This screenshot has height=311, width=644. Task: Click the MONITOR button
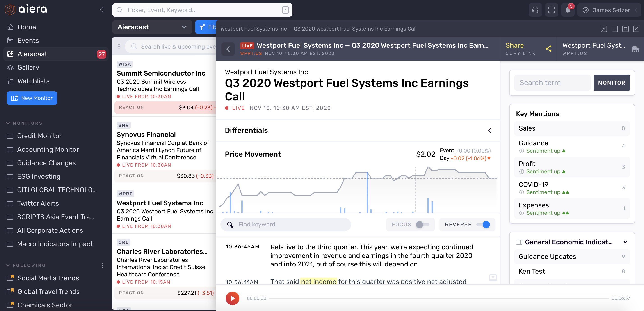[x=612, y=83]
